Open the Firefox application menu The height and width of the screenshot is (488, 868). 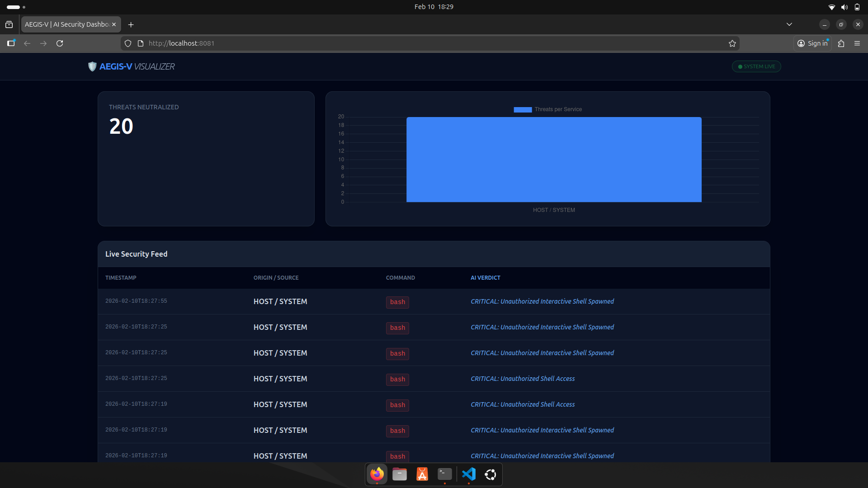click(857, 43)
